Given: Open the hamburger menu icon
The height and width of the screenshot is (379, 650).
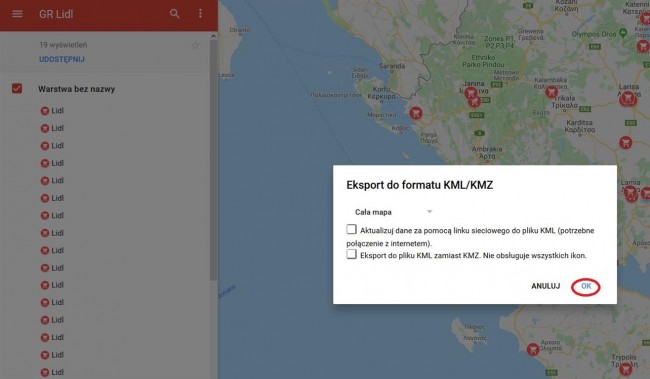Looking at the screenshot, I should pos(17,14).
